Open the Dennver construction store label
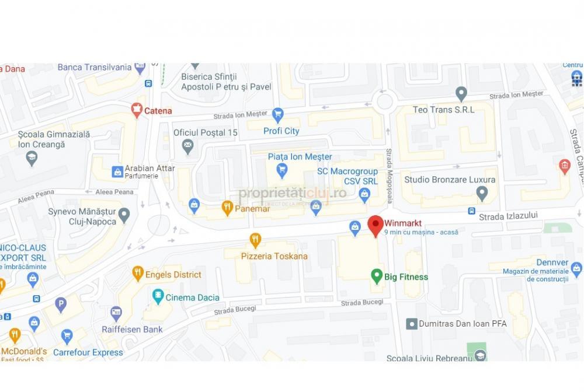The height and width of the screenshot is (392, 584). (535, 271)
